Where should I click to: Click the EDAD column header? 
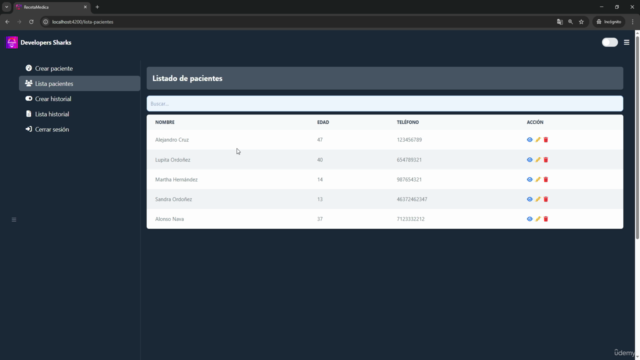click(323, 122)
